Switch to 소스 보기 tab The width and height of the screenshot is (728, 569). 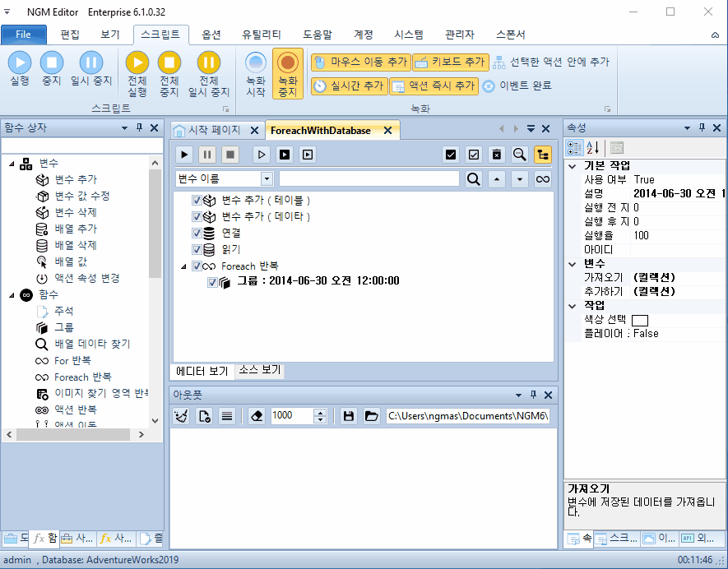pyautogui.click(x=260, y=370)
